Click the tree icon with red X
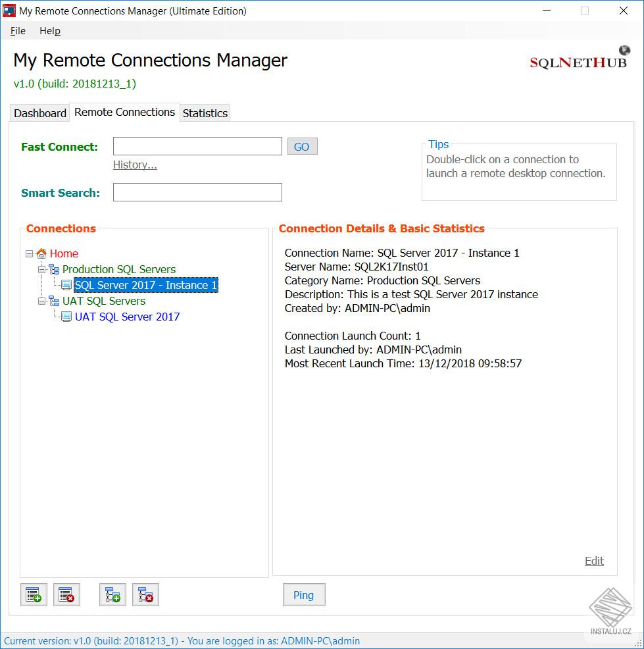 pos(145,595)
